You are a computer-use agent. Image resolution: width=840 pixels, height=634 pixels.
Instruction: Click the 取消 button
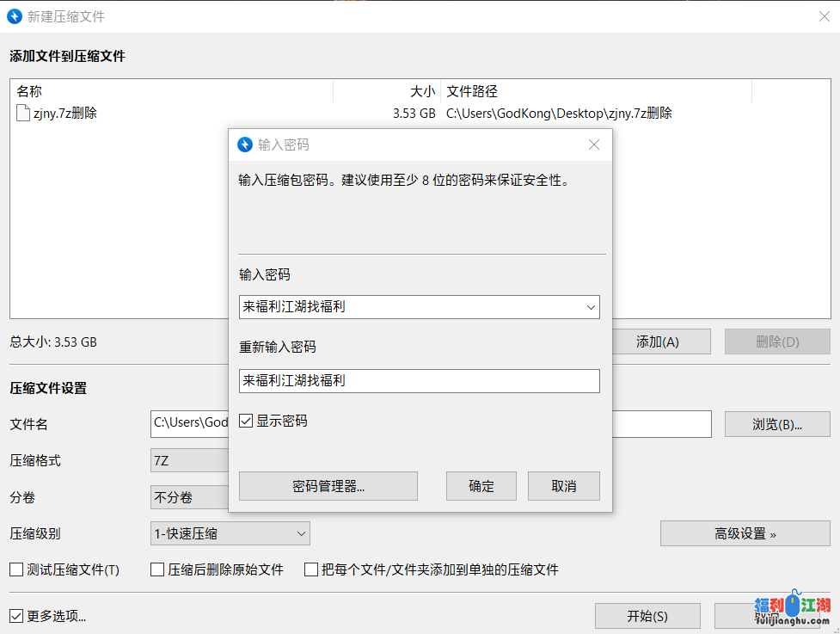[564, 486]
